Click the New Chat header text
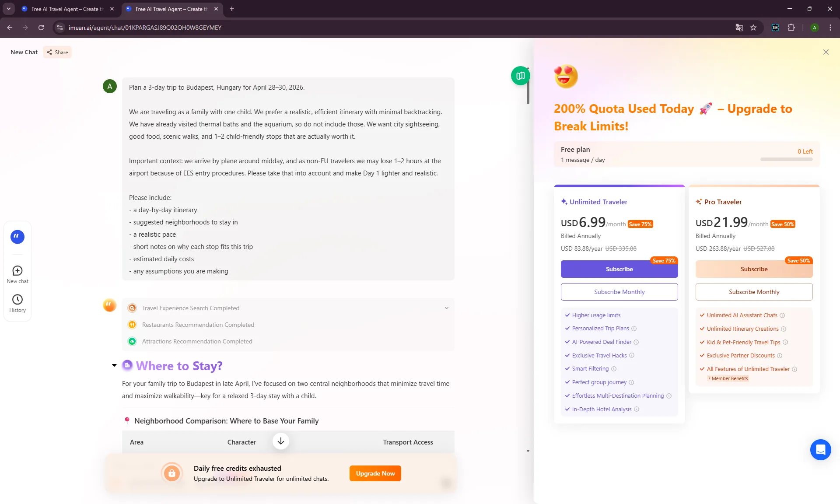Viewport: 840px width, 504px height. click(24, 52)
